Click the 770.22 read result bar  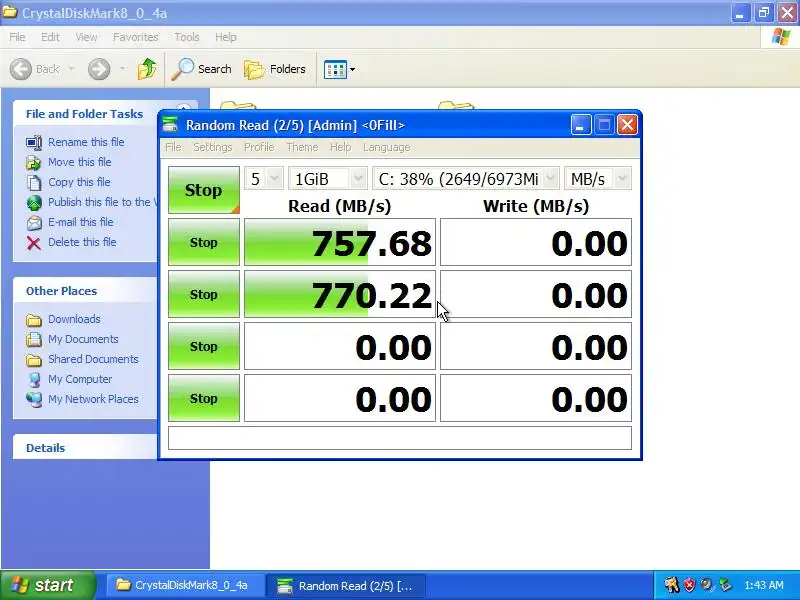[x=340, y=294]
